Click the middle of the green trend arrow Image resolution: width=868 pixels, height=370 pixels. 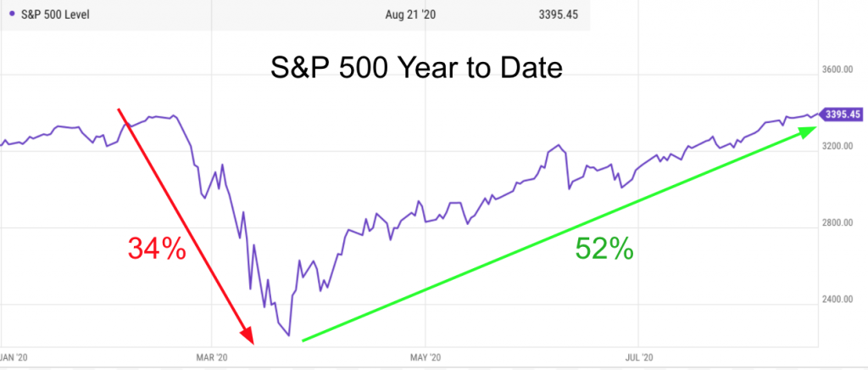click(x=555, y=235)
